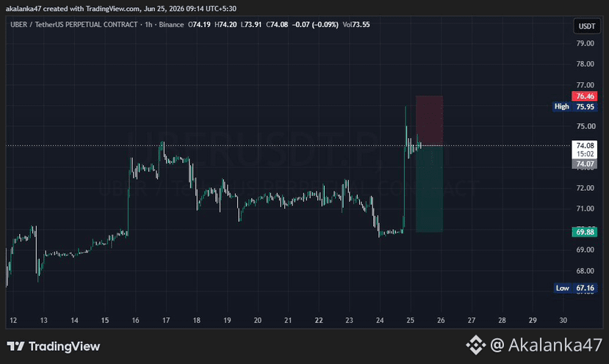Click date 30 on the time axis
The width and height of the screenshot is (609, 364).
coord(563,320)
